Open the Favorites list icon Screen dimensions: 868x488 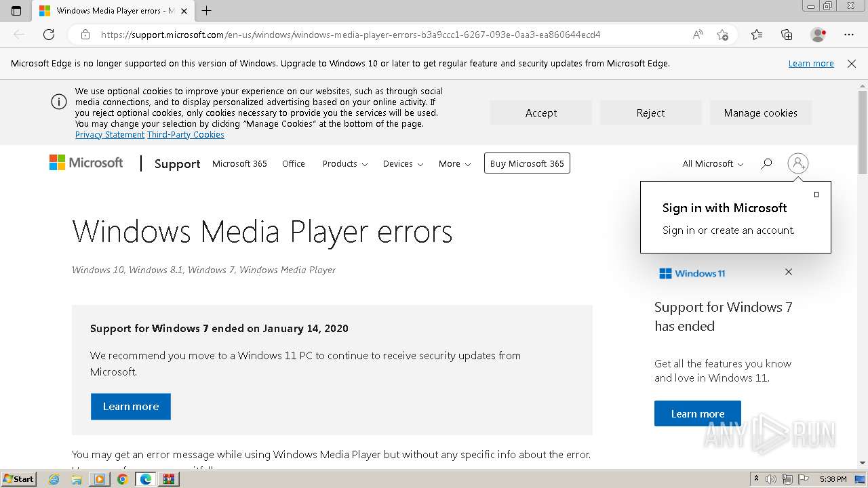(x=757, y=35)
